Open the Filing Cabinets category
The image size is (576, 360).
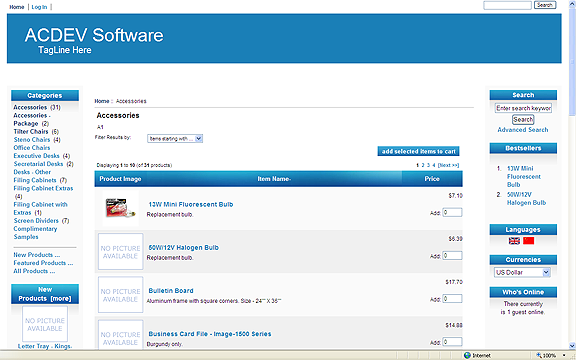pos(35,180)
